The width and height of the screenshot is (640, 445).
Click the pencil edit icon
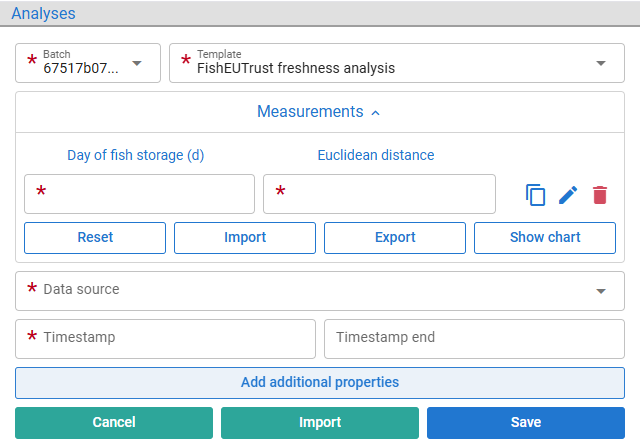point(568,195)
